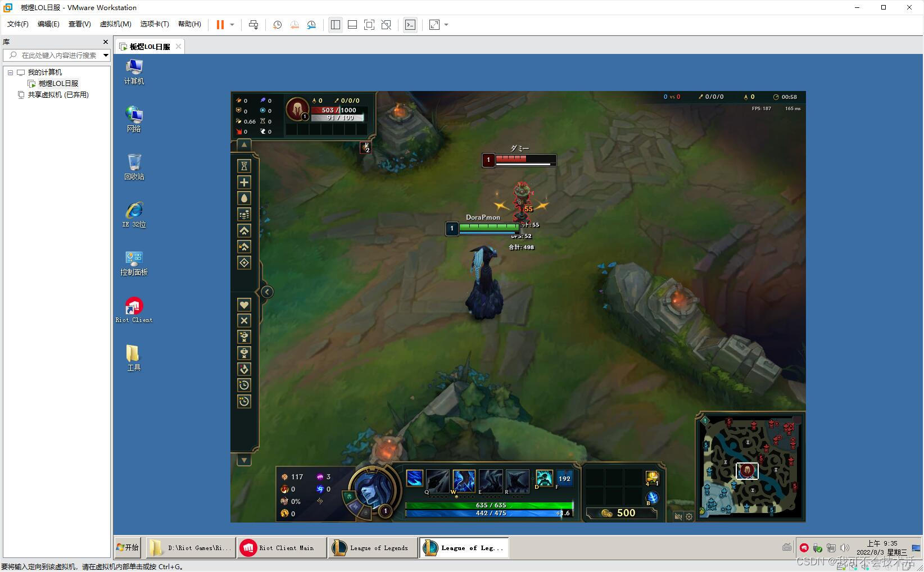The height and width of the screenshot is (572, 924).
Task: Select the E ability icon
Action: click(490, 482)
